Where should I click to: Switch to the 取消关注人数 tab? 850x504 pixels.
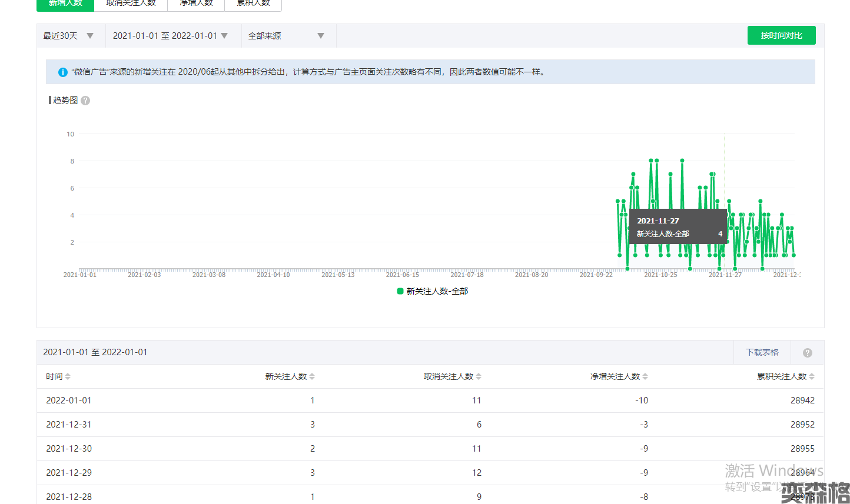point(131,4)
